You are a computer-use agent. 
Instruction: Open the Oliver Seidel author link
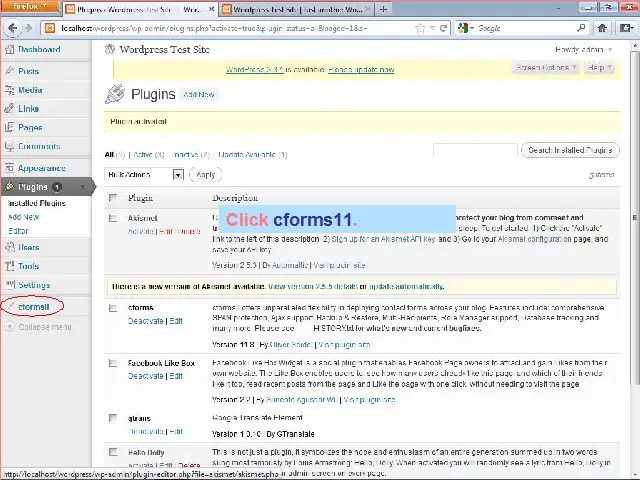click(x=291, y=345)
